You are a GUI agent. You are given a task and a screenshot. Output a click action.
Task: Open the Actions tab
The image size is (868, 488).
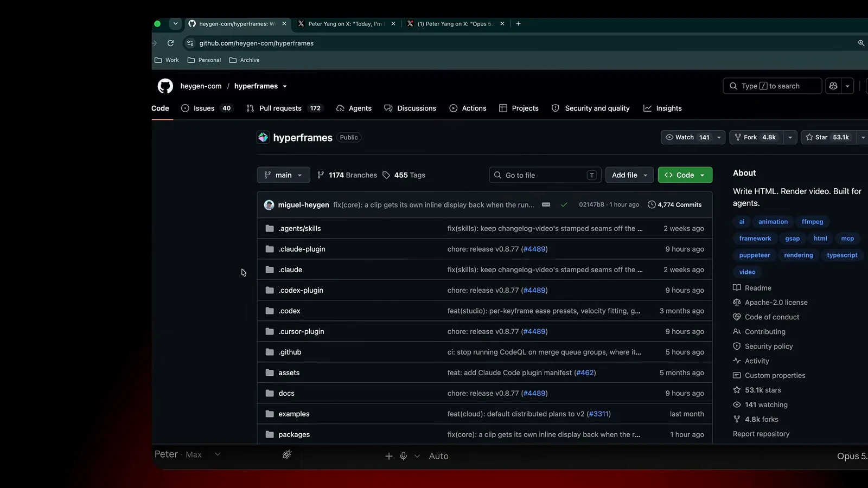[x=468, y=108]
